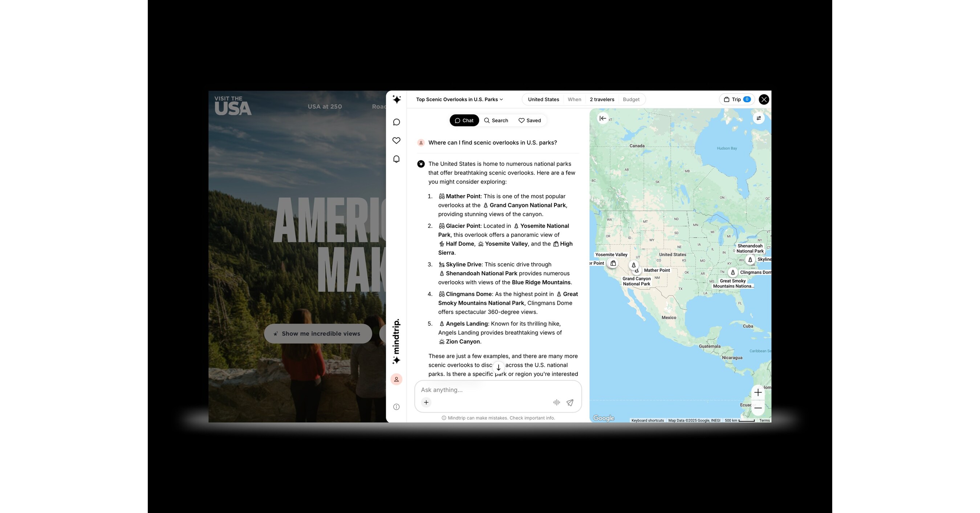Focus the Ask anything input field
Image resolution: width=980 pixels, height=513 pixels.
click(498, 390)
